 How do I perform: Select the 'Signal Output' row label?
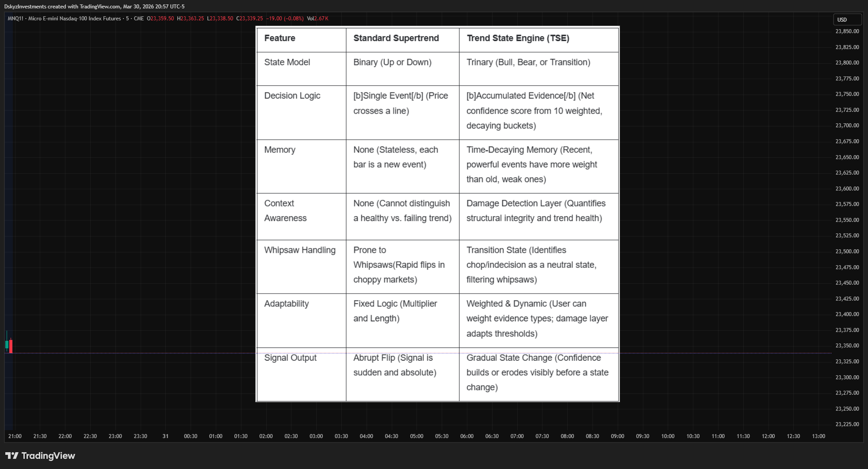pos(291,358)
